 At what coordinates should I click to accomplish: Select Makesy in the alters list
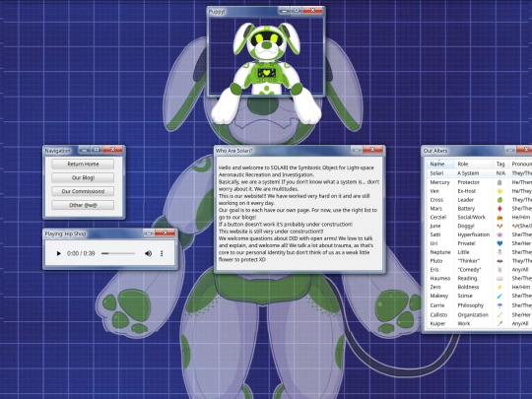click(x=439, y=296)
